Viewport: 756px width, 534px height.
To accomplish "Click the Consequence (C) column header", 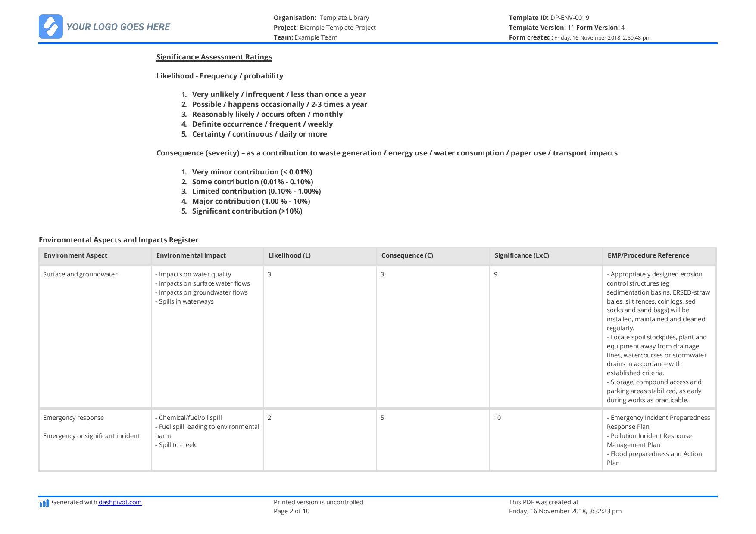I will pyautogui.click(x=407, y=255).
